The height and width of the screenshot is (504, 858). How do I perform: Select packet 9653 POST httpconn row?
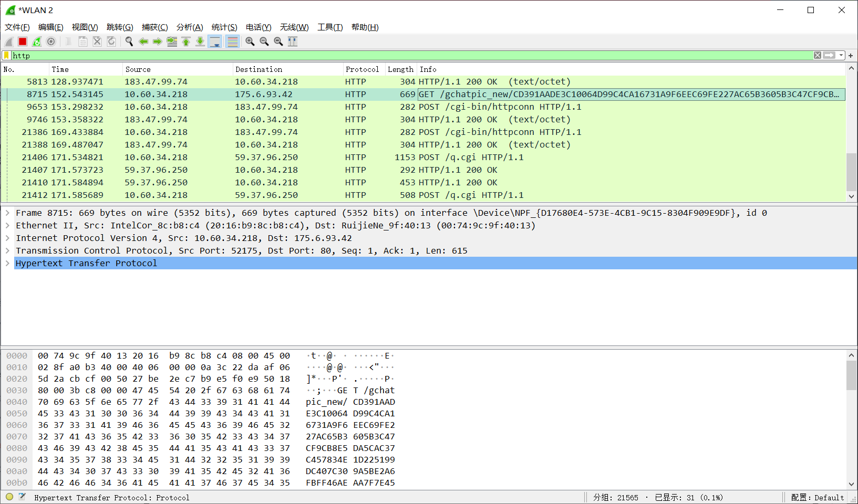[x=423, y=107]
